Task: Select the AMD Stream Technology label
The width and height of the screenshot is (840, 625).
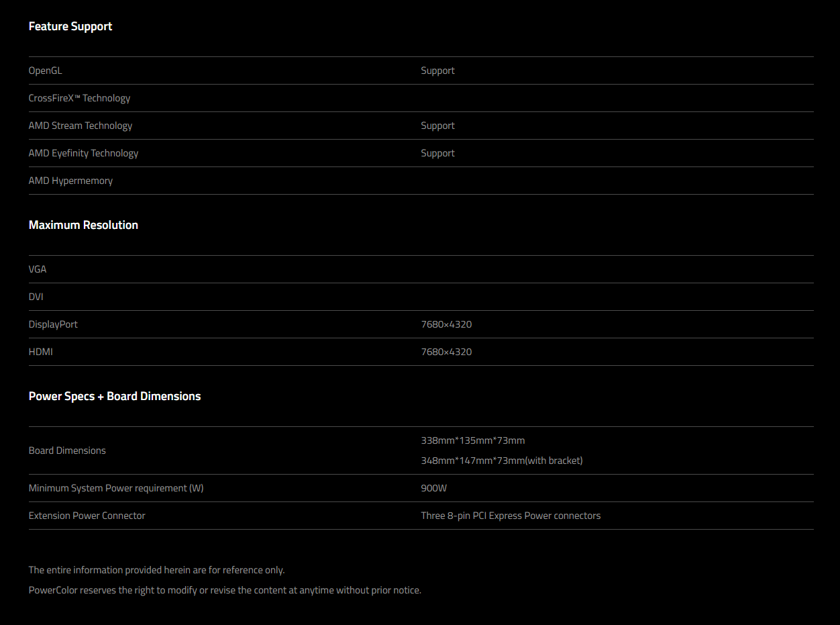Action: 81,126
